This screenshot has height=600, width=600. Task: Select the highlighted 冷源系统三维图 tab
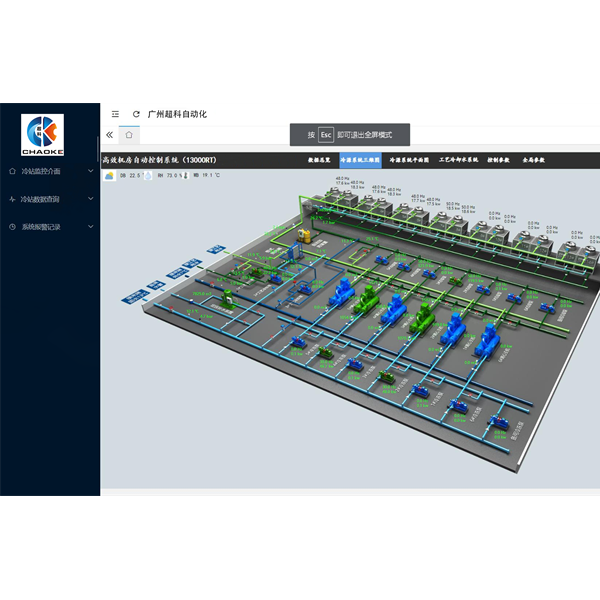[x=360, y=160]
